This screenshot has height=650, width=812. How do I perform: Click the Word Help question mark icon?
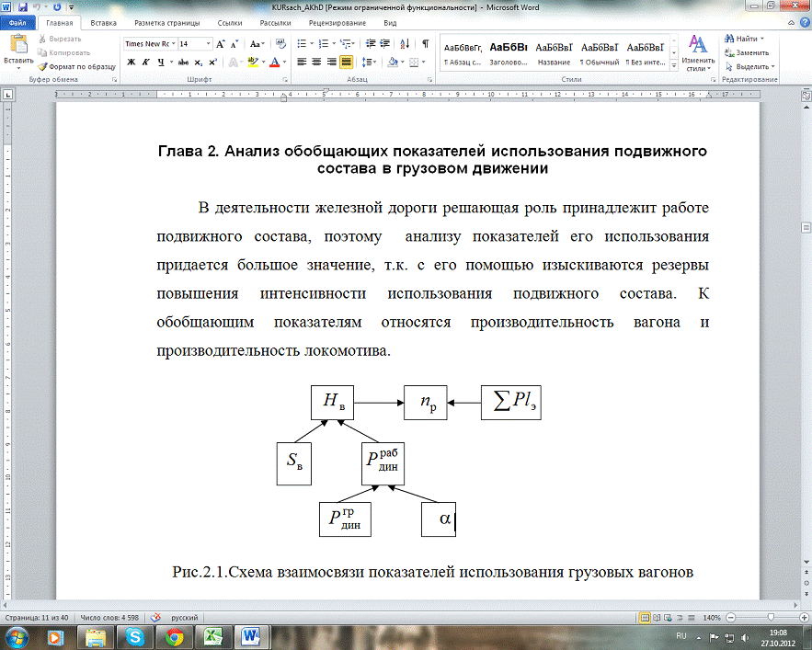point(805,23)
